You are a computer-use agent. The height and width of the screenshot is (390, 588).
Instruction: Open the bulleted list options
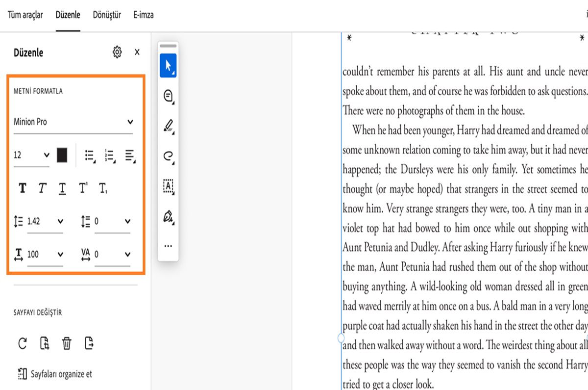pos(90,156)
